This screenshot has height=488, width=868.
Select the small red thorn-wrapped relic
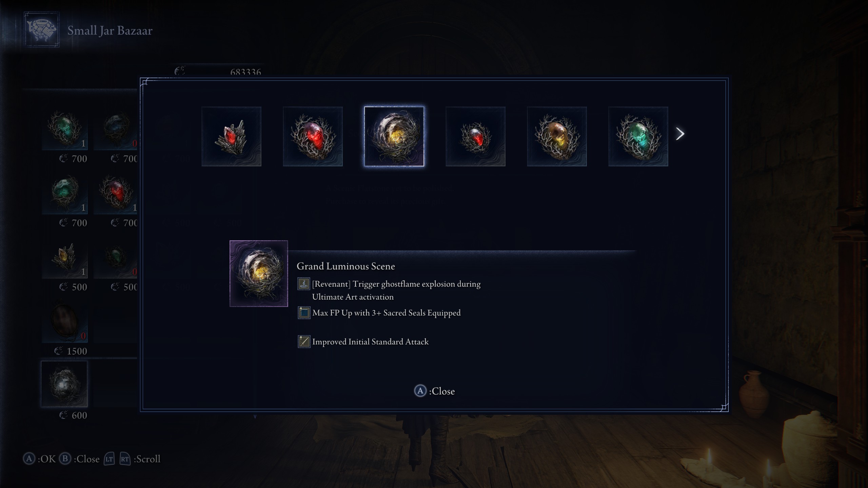[475, 137]
